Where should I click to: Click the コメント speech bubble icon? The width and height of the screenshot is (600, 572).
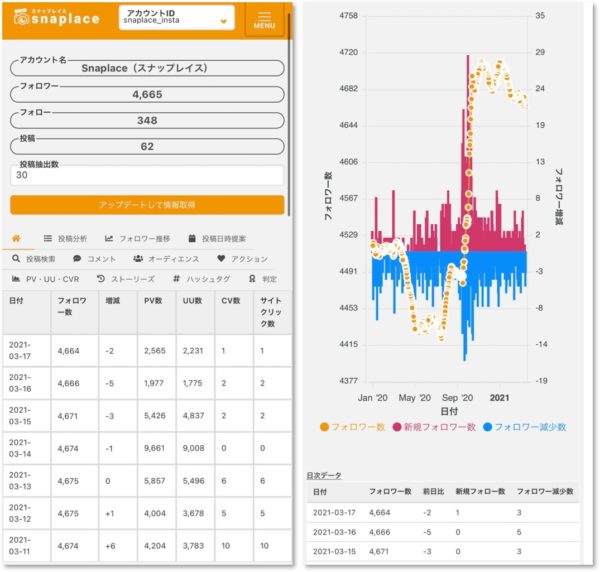coord(77,259)
